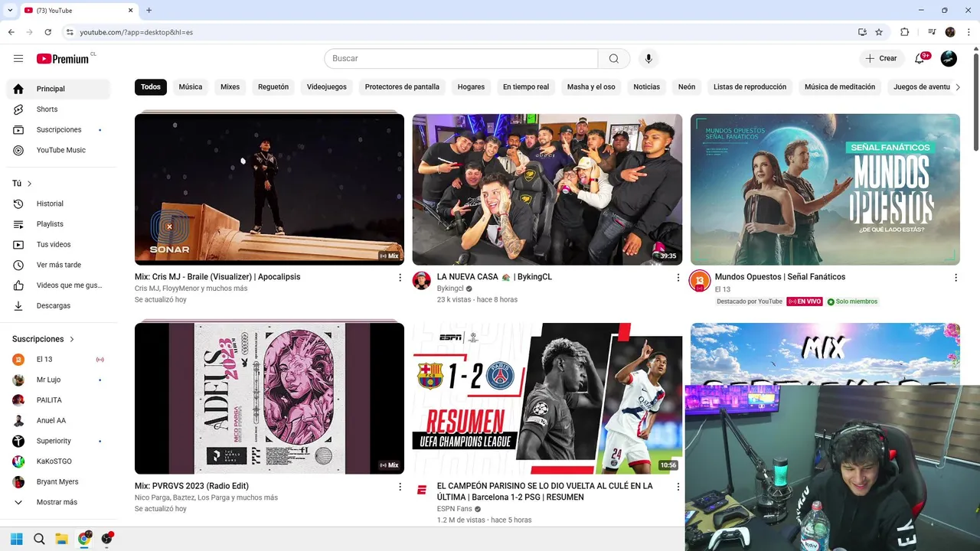The height and width of the screenshot is (551, 980).
Task: Open KaKoSTGO channel subscription
Action: (x=58, y=461)
